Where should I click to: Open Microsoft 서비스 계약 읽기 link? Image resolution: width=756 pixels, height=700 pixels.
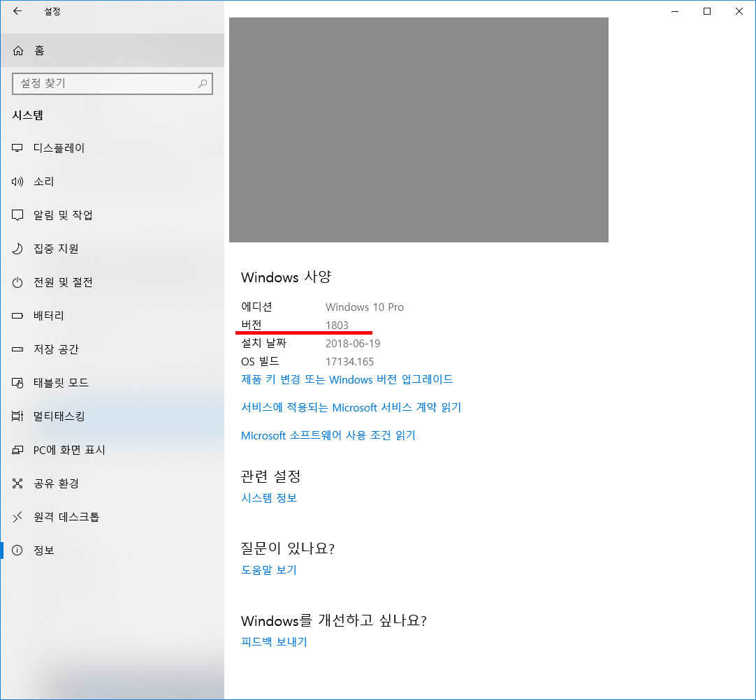351,407
